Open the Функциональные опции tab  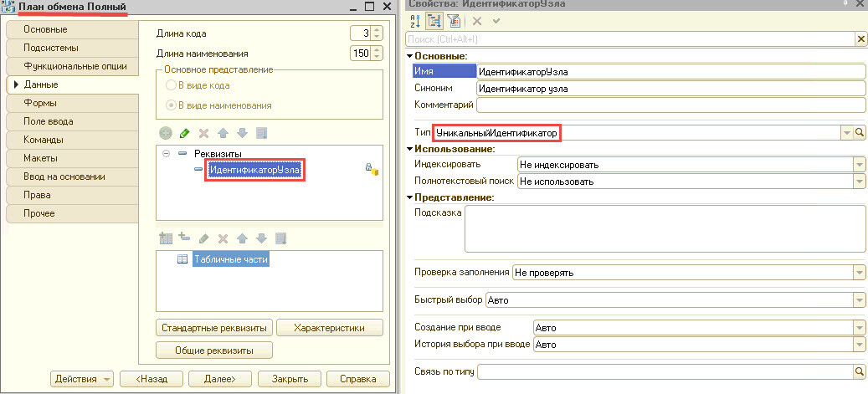tap(72, 66)
